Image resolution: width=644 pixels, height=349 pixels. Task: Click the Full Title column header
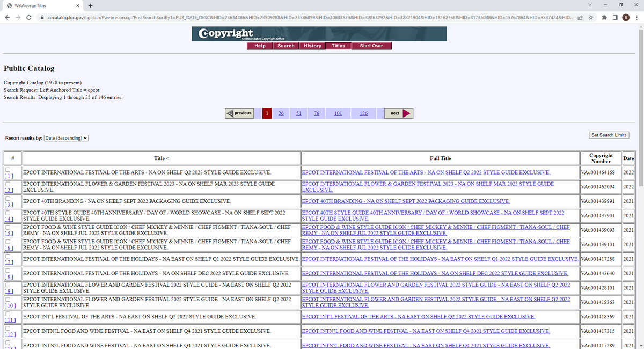click(440, 158)
